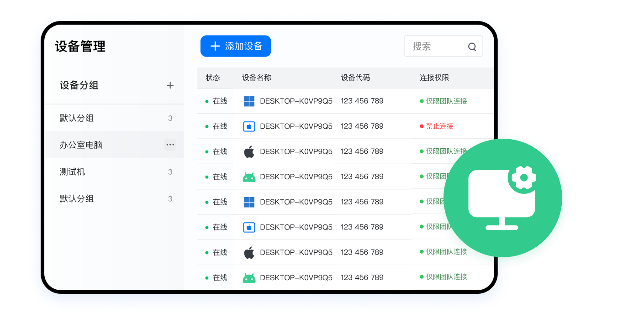This screenshot has width=644, height=313.
Task: Click the 设备名称 column header
Action: pyautogui.click(x=257, y=78)
